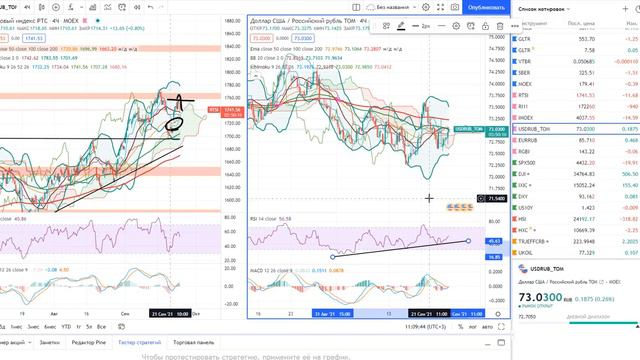Open the candlestick chart style selector

pyautogui.click(x=42, y=7)
